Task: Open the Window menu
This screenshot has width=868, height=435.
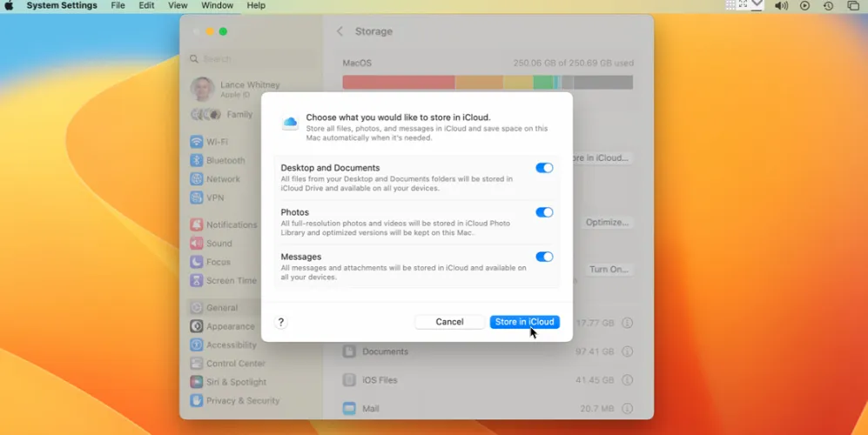Action: (x=217, y=6)
